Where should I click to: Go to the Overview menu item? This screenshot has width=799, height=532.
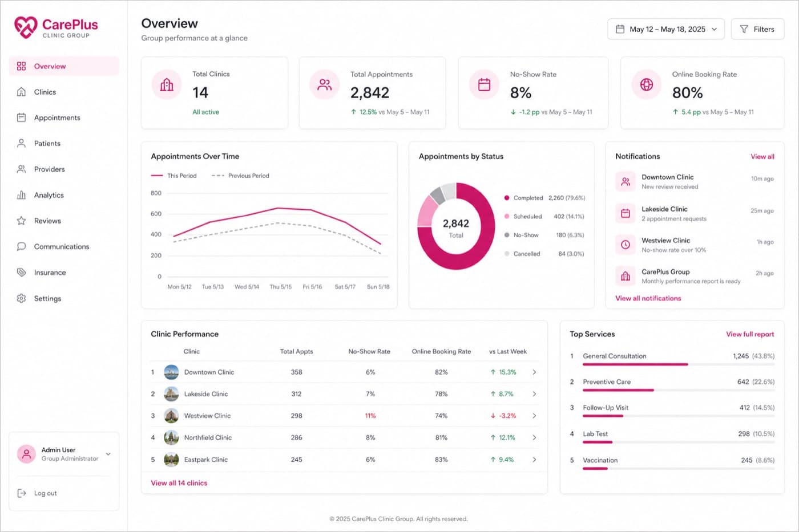point(64,66)
